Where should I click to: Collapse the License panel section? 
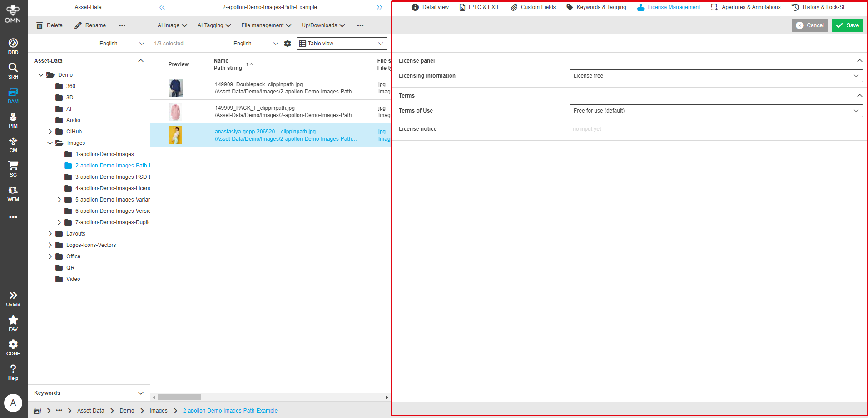[x=859, y=61]
